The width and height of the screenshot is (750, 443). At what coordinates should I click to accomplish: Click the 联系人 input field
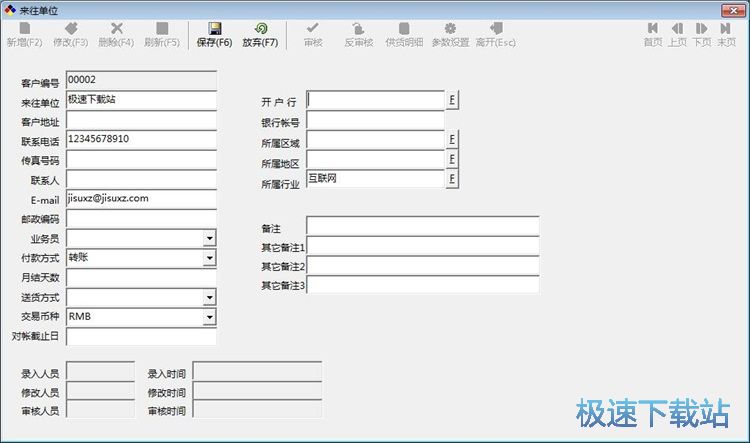click(141, 179)
